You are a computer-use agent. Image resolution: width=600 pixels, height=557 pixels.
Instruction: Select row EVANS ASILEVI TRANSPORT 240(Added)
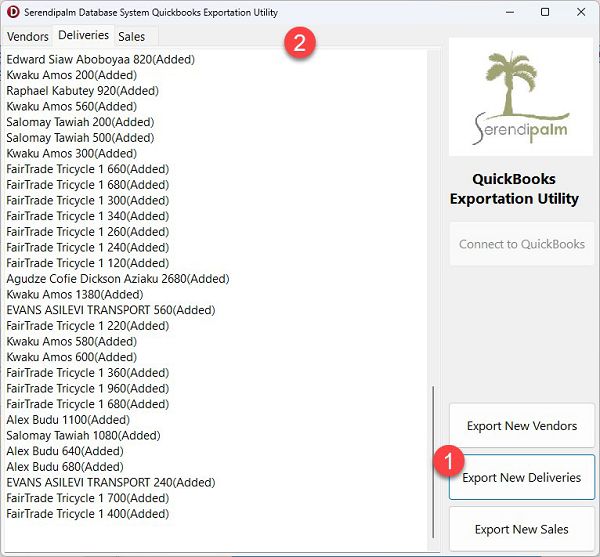(111, 483)
